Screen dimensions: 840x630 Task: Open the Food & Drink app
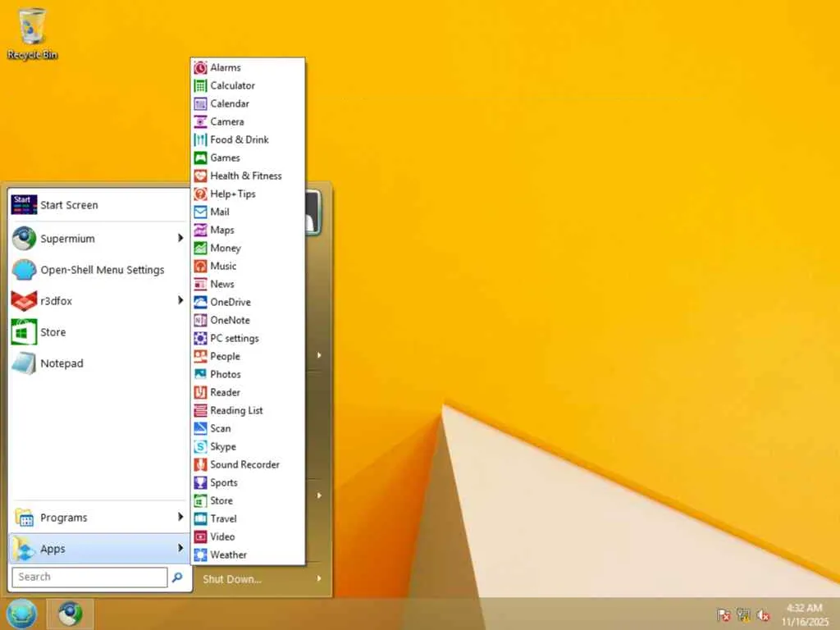(248, 139)
